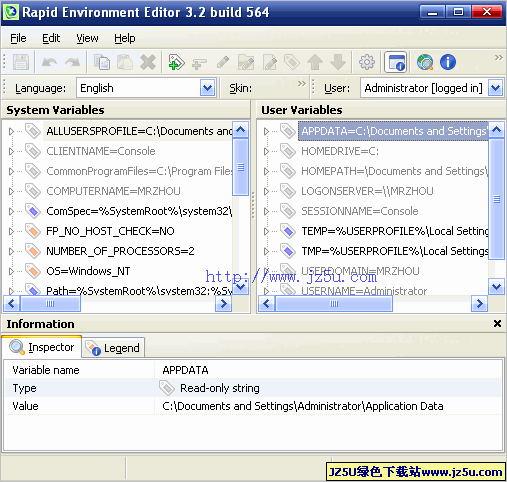Viewport: 507px width, 482px height.
Task: Click the globe refresh icon
Action: point(425,62)
